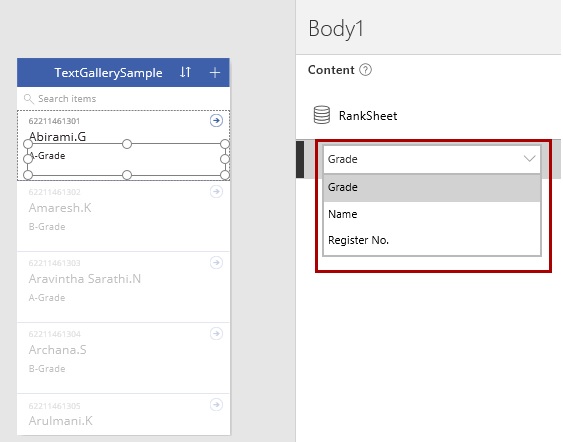Open Abirami.G record with arrow icon
Screen dimensions: 563x442
216,121
